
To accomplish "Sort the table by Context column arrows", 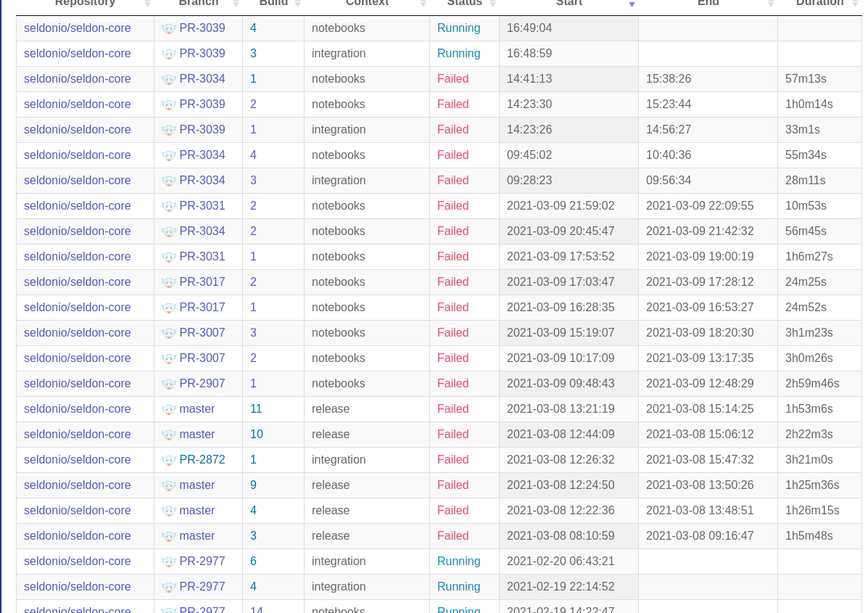I will (423, 4).
